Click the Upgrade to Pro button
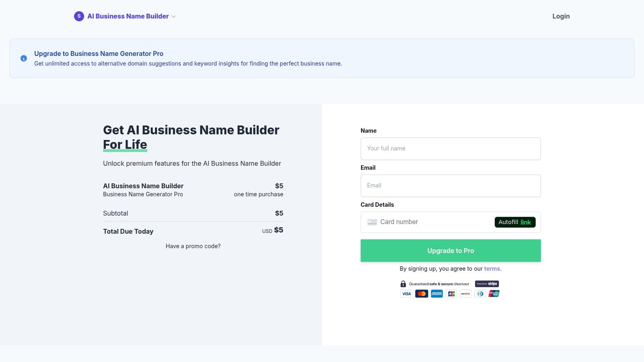This screenshot has width=644, height=362. point(450,251)
